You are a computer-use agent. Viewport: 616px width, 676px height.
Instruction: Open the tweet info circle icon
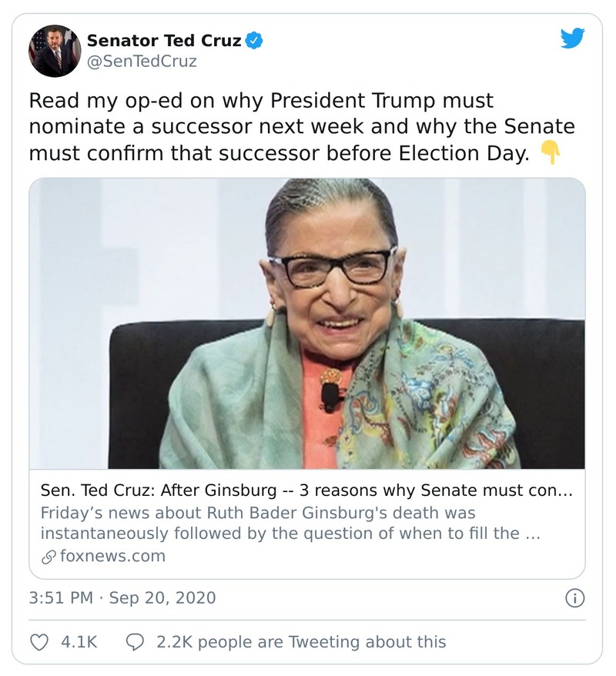coord(574,597)
